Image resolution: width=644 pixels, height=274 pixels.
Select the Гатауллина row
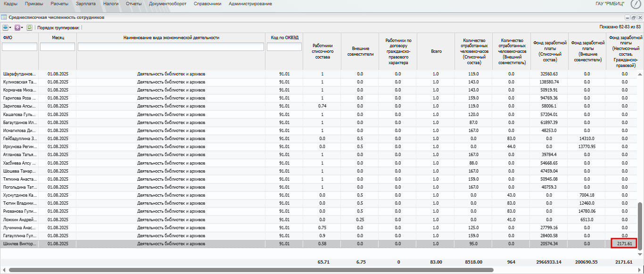(318, 235)
